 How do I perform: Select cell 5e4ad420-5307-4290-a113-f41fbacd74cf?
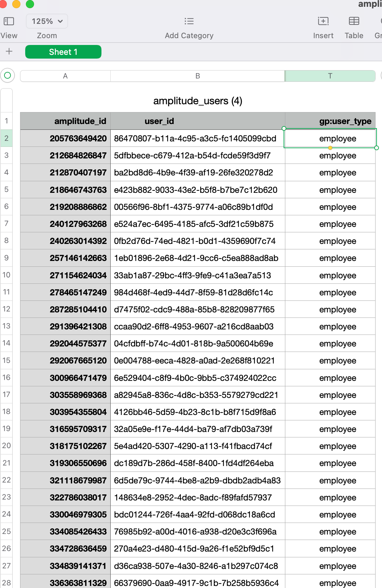tap(197, 446)
